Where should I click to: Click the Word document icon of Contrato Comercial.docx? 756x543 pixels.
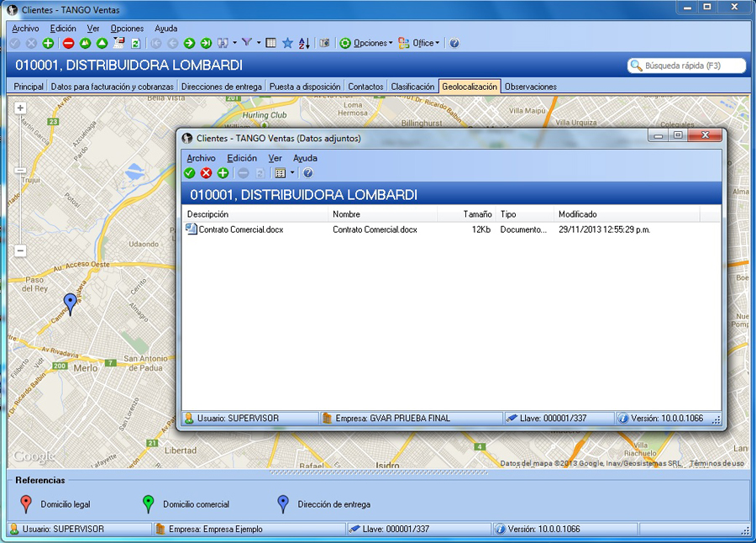(x=192, y=229)
